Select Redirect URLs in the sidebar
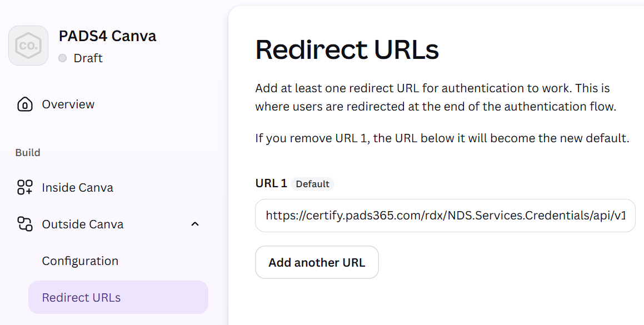Screen dimensions: 644x325 pyautogui.click(x=118, y=297)
